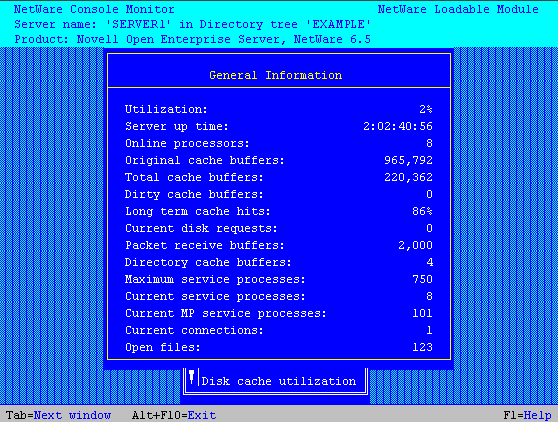Click the pushpin icon beside Disk cache utilization

click(191, 378)
